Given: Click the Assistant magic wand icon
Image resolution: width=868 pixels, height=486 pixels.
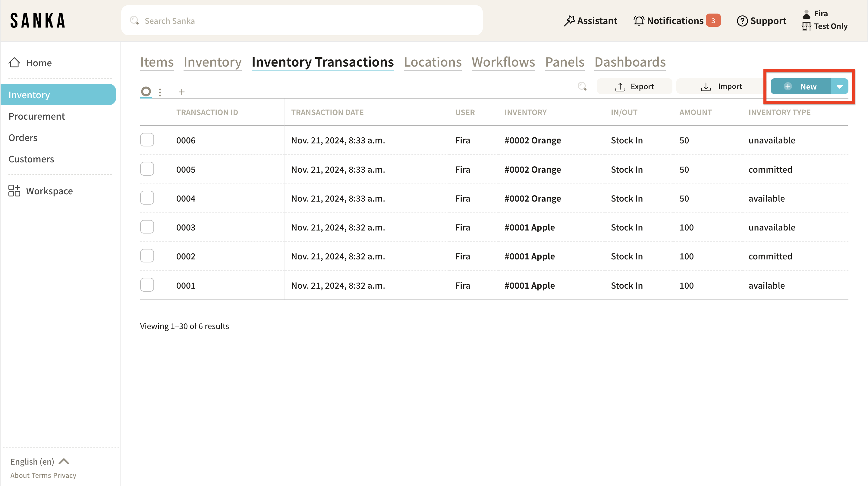Looking at the screenshot, I should click(569, 21).
